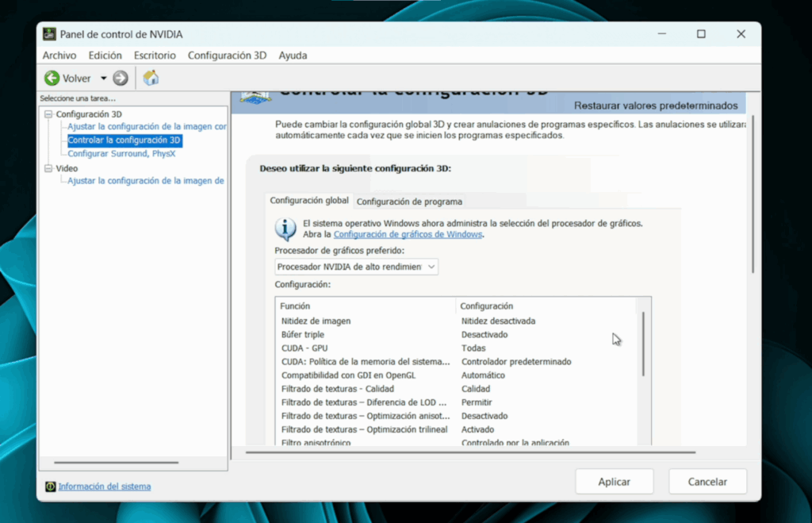Select Filtrado de texturas – Diferencia de LOD row
This screenshot has height=523, width=812.
pos(458,402)
